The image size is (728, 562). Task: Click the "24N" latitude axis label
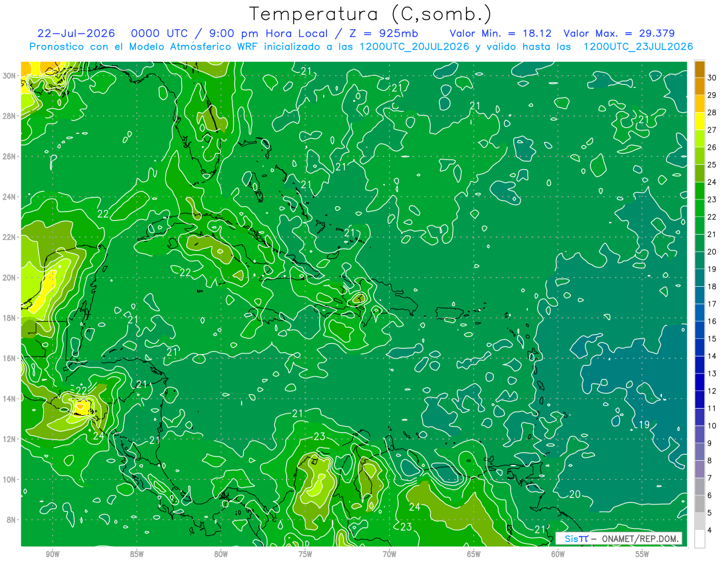tap(10, 197)
